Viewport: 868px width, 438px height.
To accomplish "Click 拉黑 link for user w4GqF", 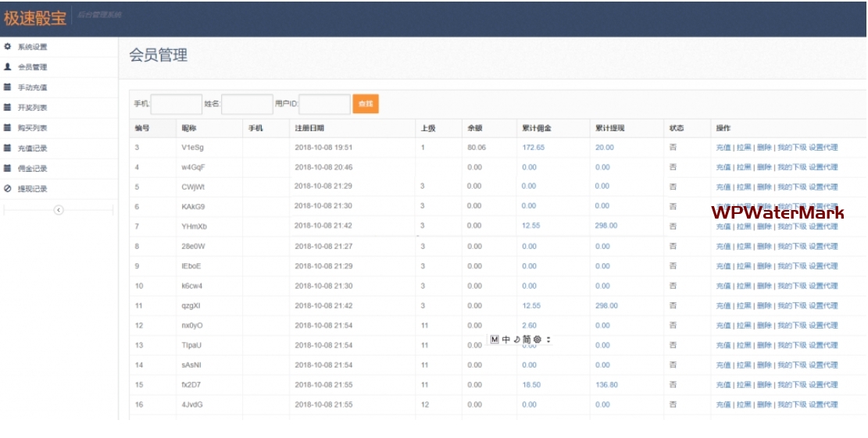I will 744,167.
